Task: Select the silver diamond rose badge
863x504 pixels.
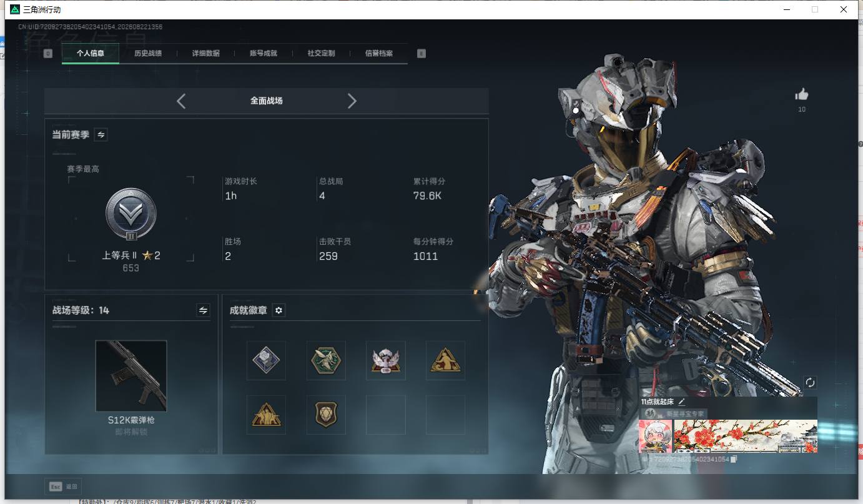Action: (266, 360)
